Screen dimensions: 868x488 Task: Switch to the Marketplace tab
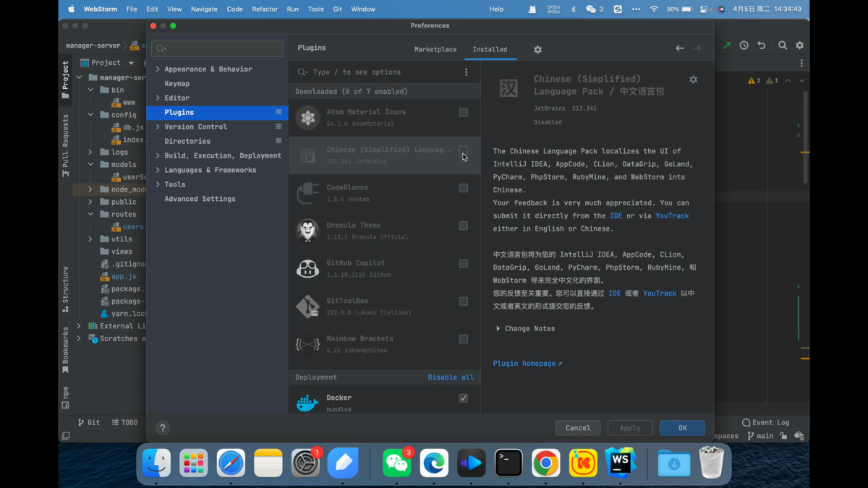tap(435, 50)
